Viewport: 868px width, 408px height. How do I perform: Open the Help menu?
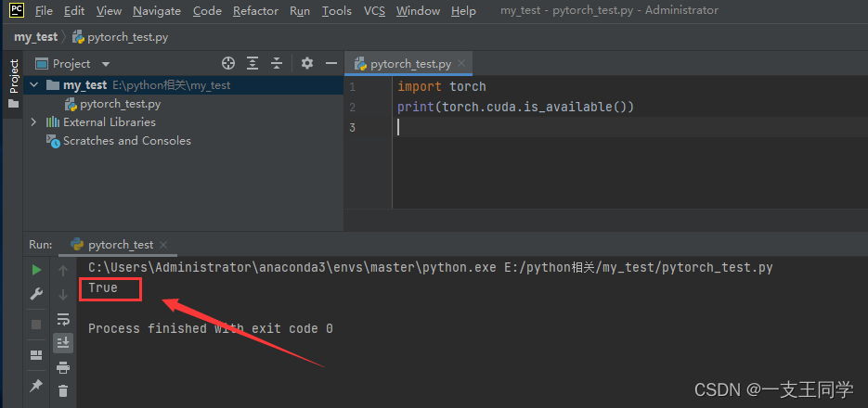pyautogui.click(x=463, y=10)
